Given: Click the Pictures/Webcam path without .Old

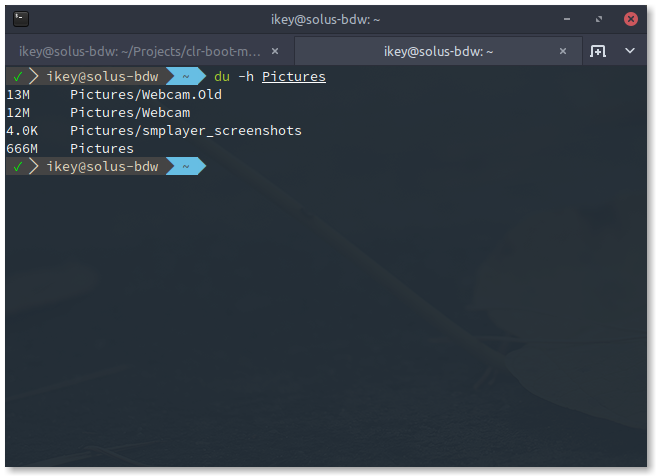Looking at the screenshot, I should click(130, 113).
